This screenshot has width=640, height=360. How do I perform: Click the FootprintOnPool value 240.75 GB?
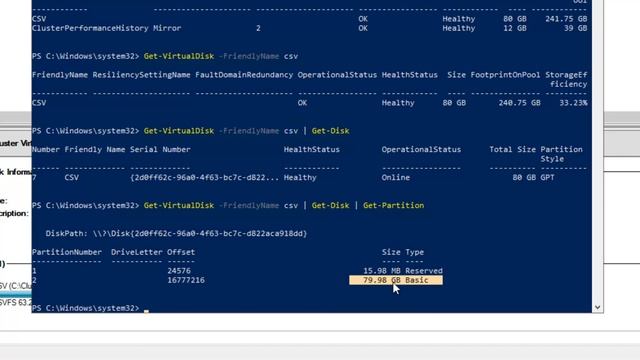point(519,103)
